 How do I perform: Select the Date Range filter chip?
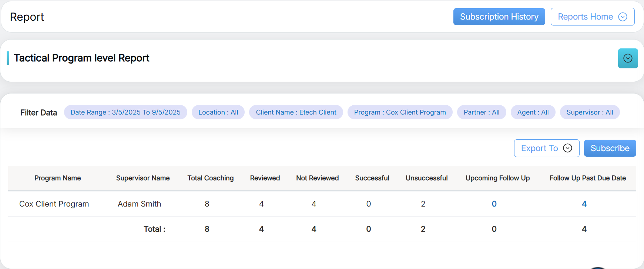pos(125,112)
